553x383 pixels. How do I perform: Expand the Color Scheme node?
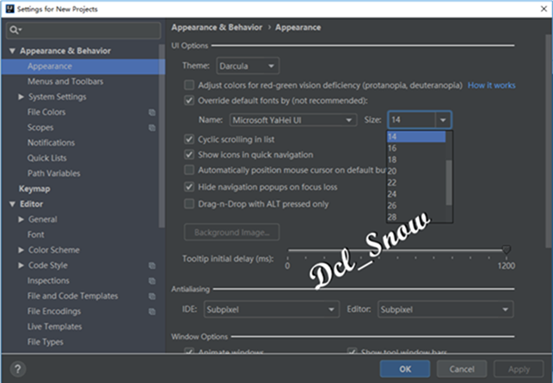21,250
